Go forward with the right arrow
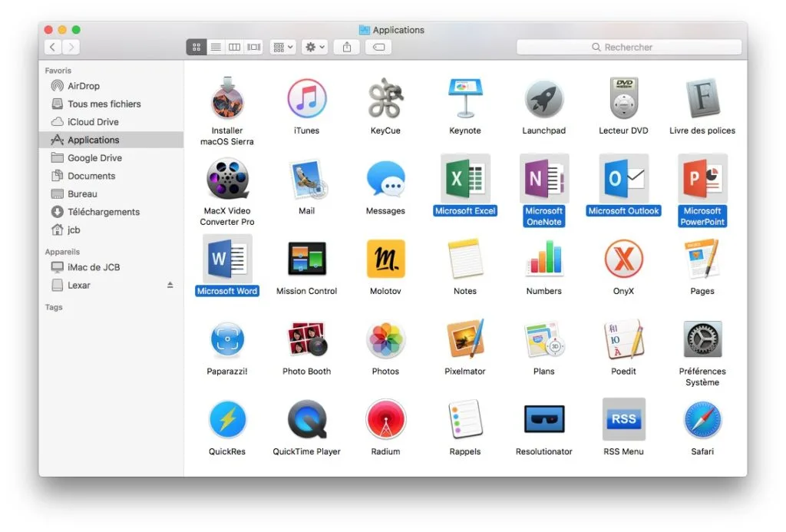 pos(71,47)
